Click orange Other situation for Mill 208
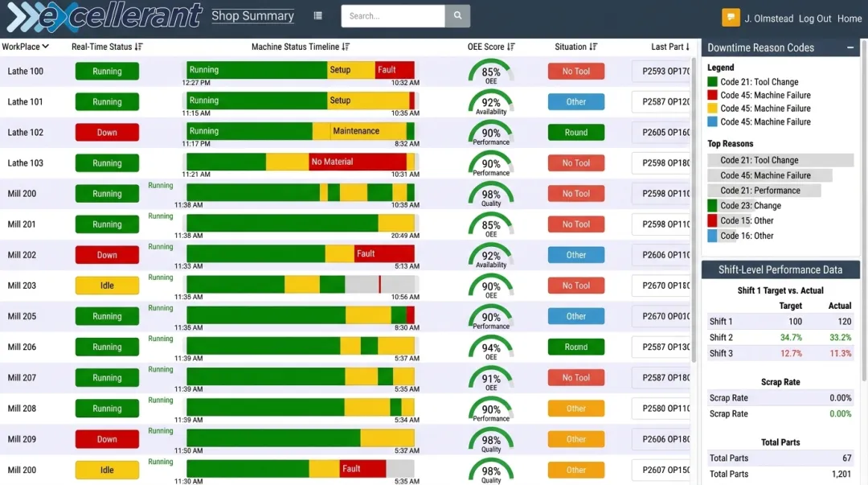Image resolution: width=868 pixels, height=485 pixels. (575, 409)
